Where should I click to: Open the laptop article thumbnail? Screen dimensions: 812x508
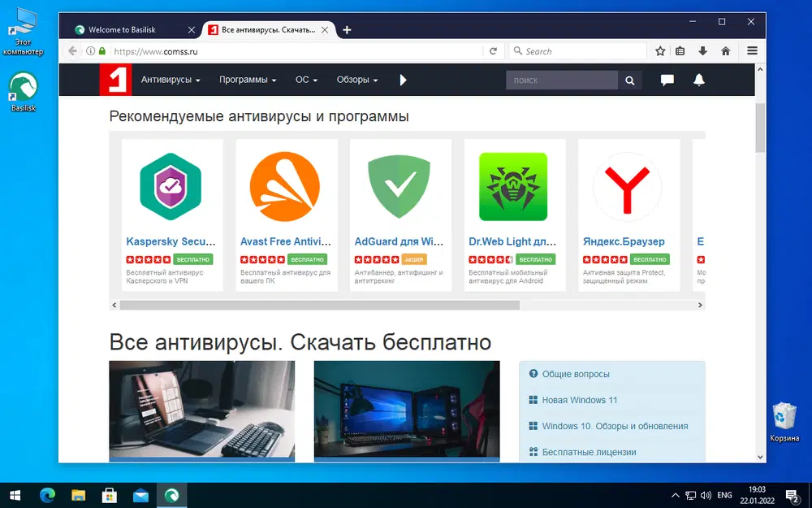pyautogui.click(x=202, y=410)
